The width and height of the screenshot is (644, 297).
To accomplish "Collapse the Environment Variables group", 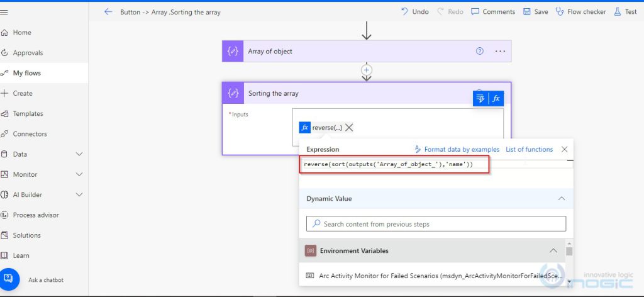I will click(x=553, y=250).
